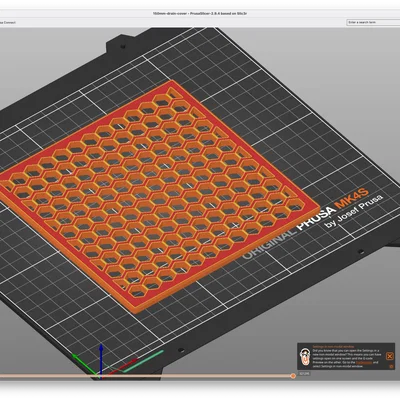
Task: Open the Connect tab at top left
Action: [8, 22]
